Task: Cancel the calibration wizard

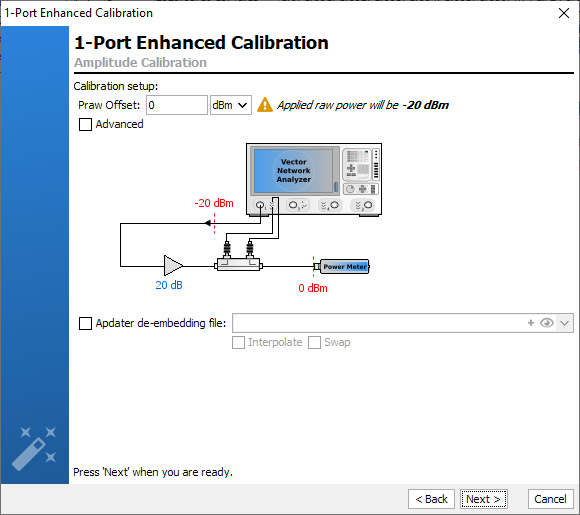Action: point(550,499)
